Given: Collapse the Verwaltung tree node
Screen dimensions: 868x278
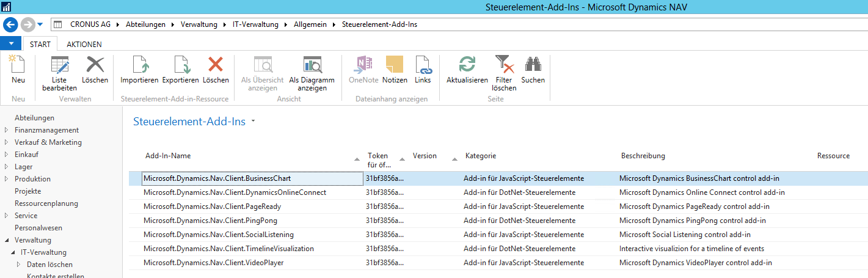Looking at the screenshot, I should 6,240.
